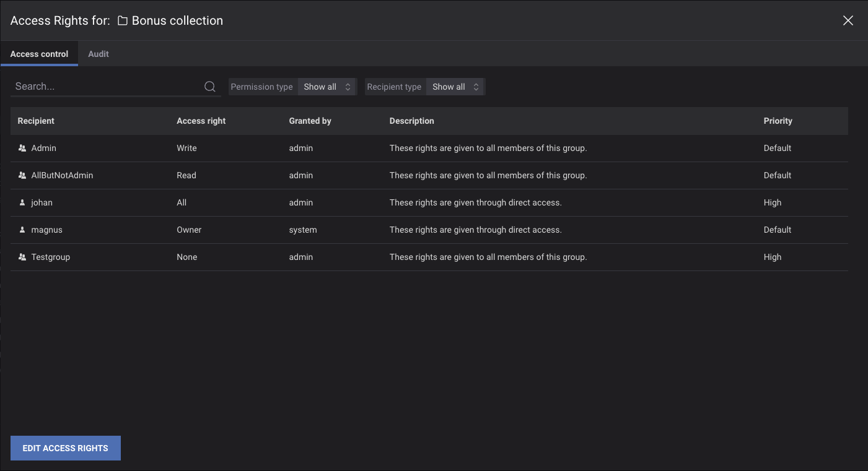Image resolution: width=868 pixels, height=471 pixels.
Task: Click the Edit Access Rights button
Action: pos(66,448)
